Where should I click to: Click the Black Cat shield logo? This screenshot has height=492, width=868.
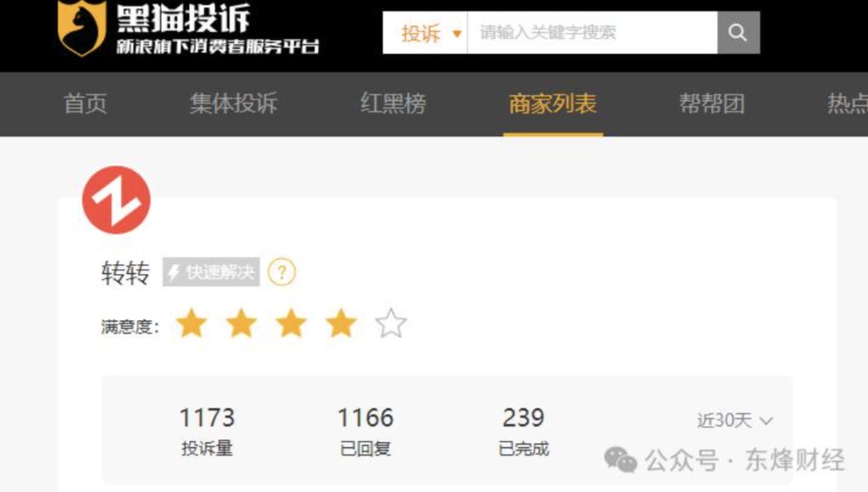point(82,28)
